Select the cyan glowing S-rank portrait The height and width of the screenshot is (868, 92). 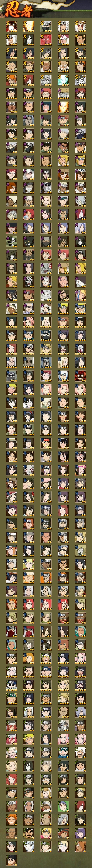point(63,80)
